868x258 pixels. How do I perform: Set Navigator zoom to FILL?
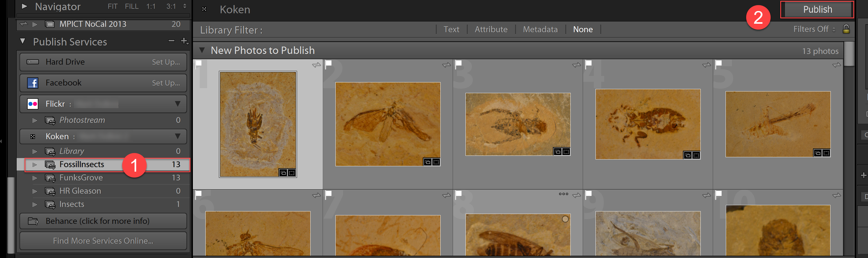point(132,6)
